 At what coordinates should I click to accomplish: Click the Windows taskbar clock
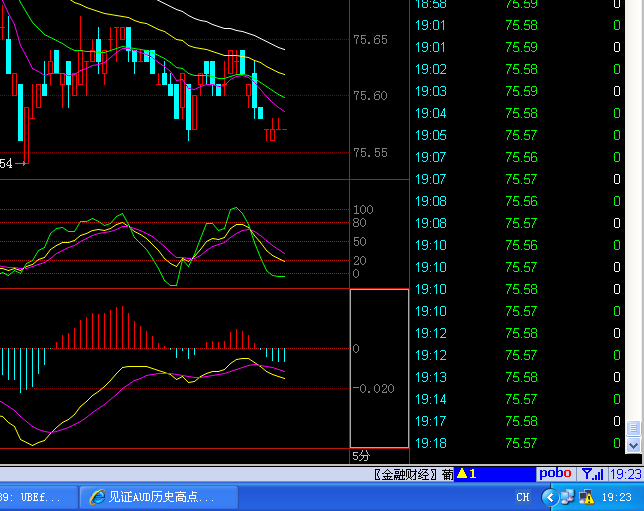617,497
